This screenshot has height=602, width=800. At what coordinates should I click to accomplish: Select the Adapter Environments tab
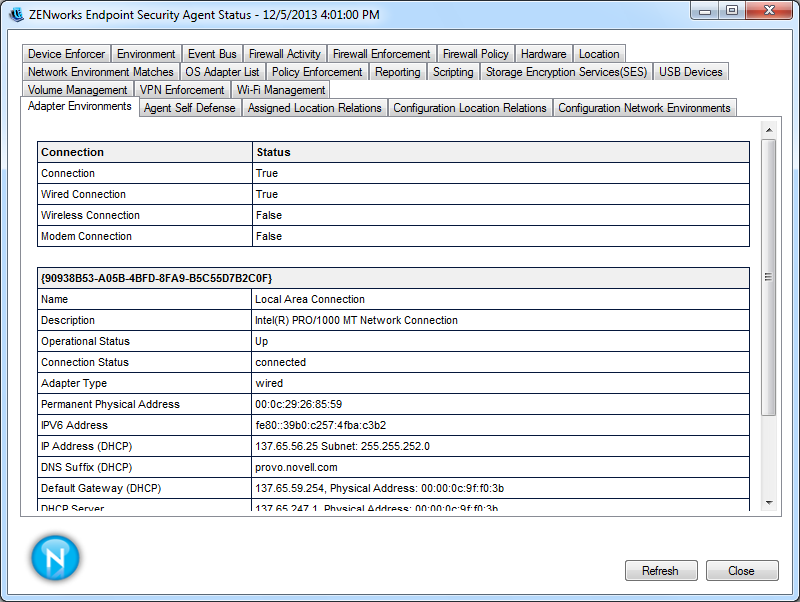click(80, 106)
